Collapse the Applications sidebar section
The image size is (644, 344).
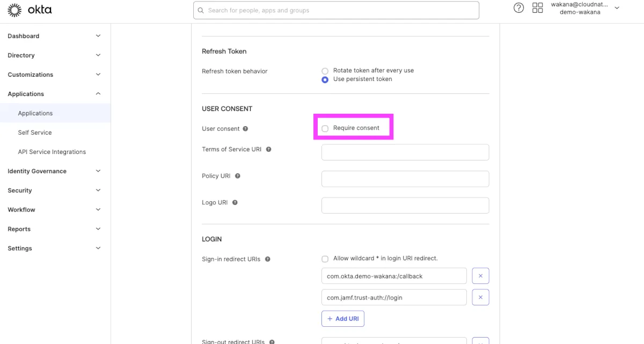pyautogui.click(x=98, y=94)
